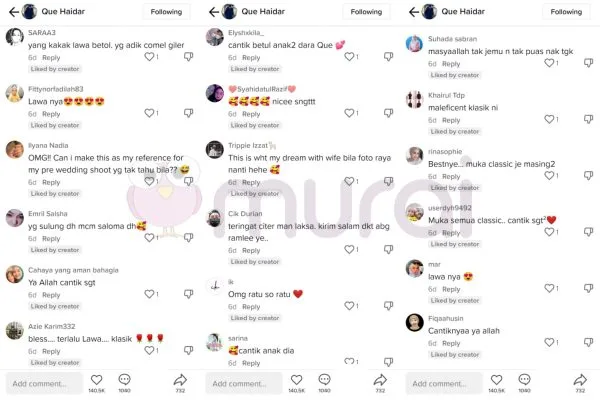Dislike Suhada sabran's comment
Screen dimensions: 600x400
point(589,63)
